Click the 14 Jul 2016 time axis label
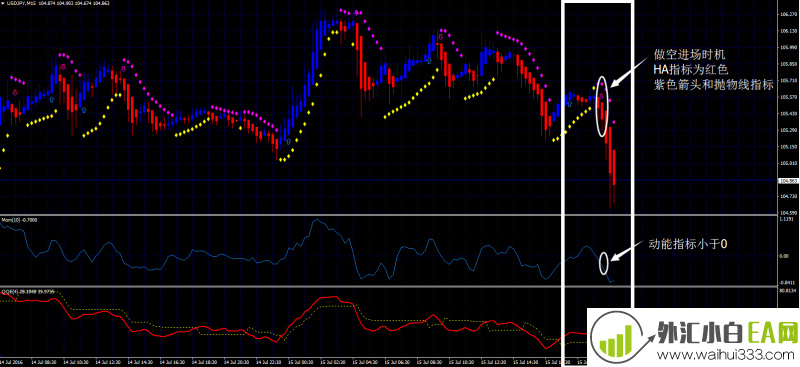Image resolution: width=800 pixels, height=367 pixels. pos(11,362)
